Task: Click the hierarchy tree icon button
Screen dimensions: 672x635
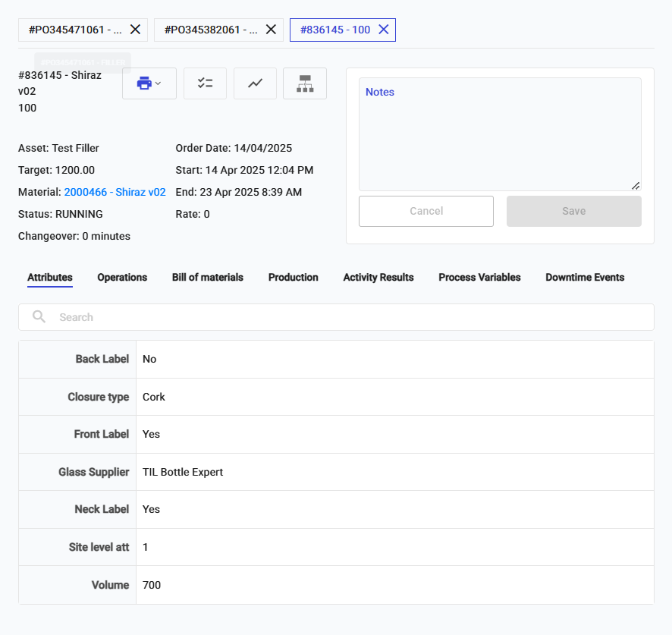Action: coord(305,83)
